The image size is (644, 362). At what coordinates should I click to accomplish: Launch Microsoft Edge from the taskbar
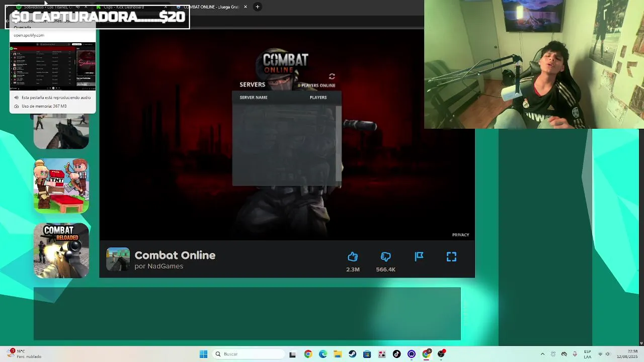(323, 354)
